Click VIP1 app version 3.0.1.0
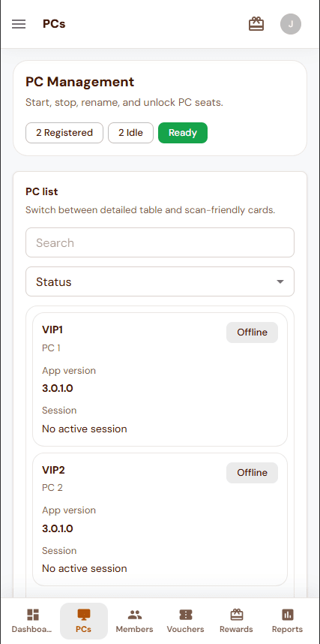The image size is (320, 644). pos(58,388)
